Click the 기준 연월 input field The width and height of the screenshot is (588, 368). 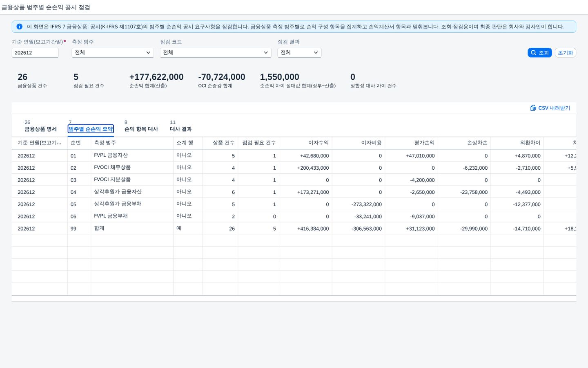pos(35,53)
